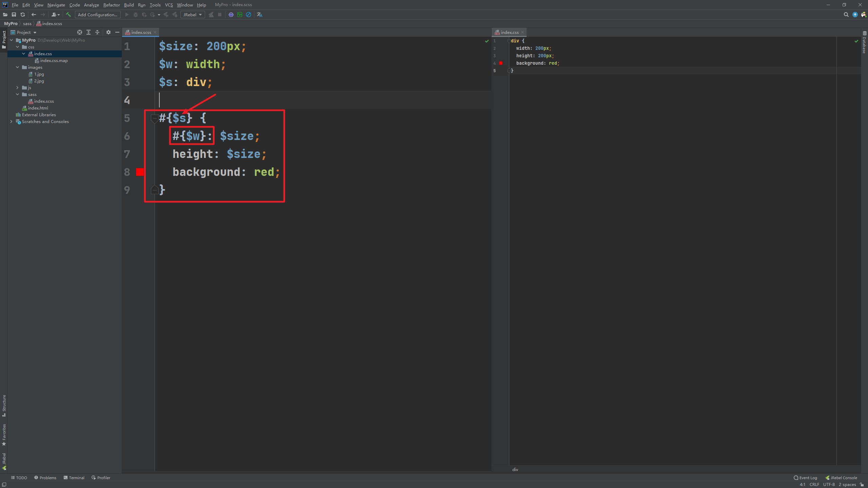The image size is (868, 488).
Task: Open the Git VCS menu
Action: point(169,5)
